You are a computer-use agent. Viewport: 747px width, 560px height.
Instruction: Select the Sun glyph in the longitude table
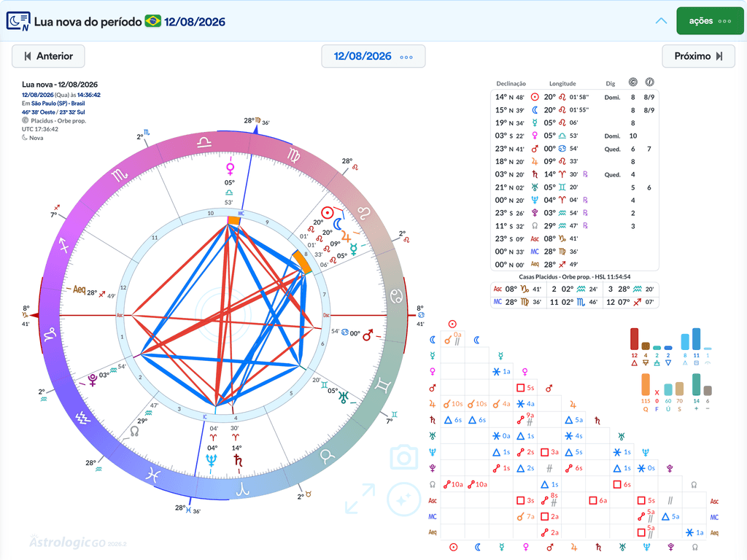click(535, 97)
